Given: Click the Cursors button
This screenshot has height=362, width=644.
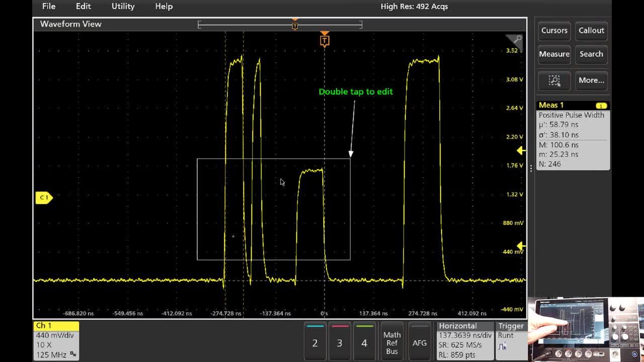Looking at the screenshot, I should (x=554, y=31).
